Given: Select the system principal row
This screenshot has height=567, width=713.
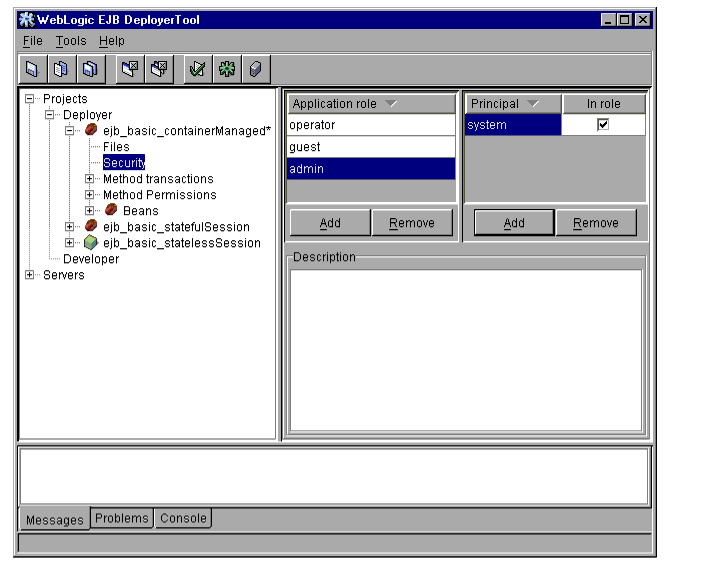Looking at the screenshot, I should pos(513,125).
